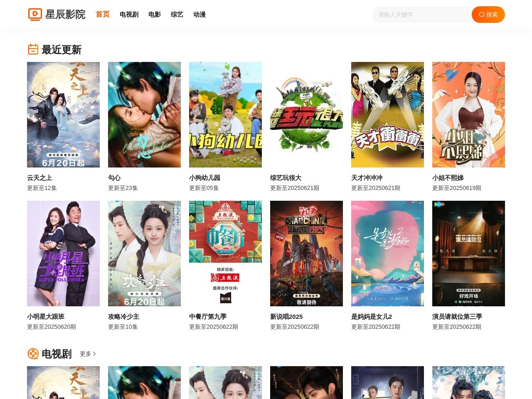Open the 中餐厅第九季 poster

pyautogui.click(x=225, y=254)
